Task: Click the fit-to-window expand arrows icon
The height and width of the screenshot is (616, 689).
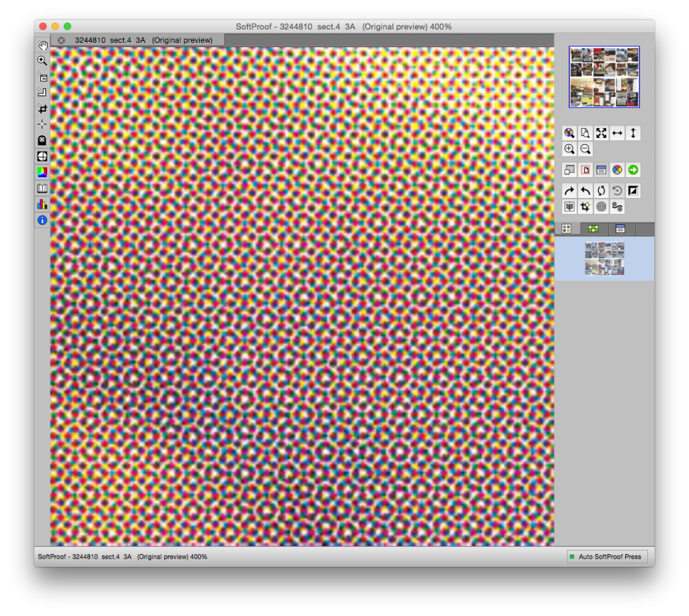Action: [601, 133]
